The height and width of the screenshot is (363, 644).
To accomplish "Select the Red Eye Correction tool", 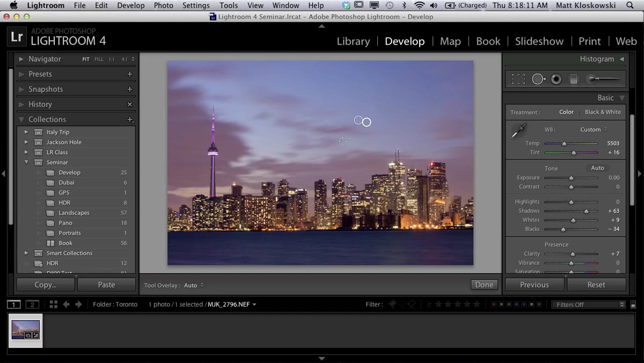I will (x=557, y=79).
